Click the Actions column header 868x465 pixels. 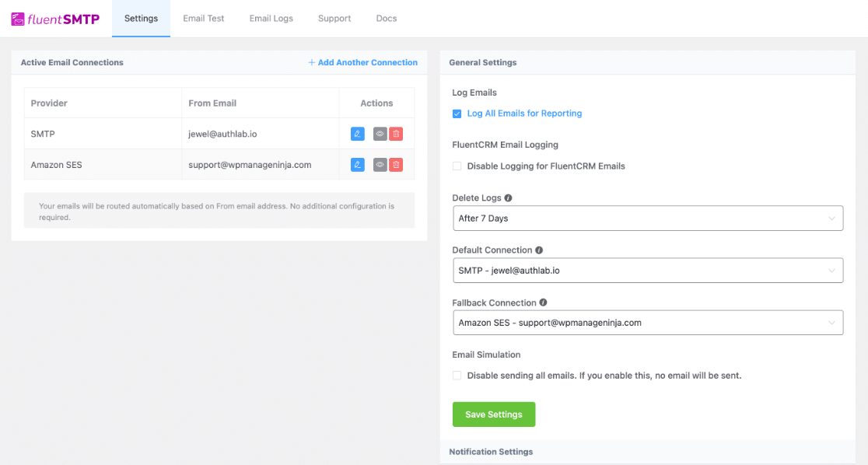[x=376, y=103]
